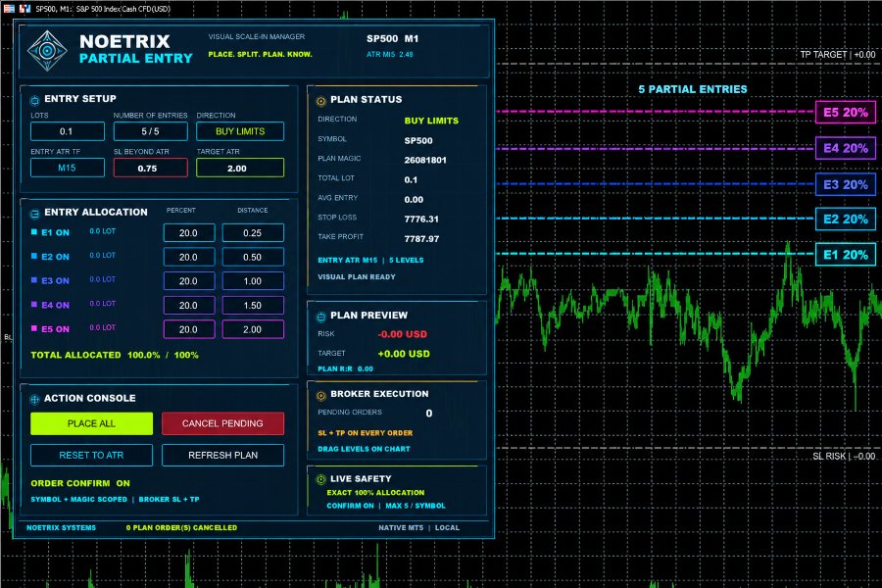This screenshot has width=882, height=588.
Task: Click the target value +0.00 USD
Action: point(404,354)
